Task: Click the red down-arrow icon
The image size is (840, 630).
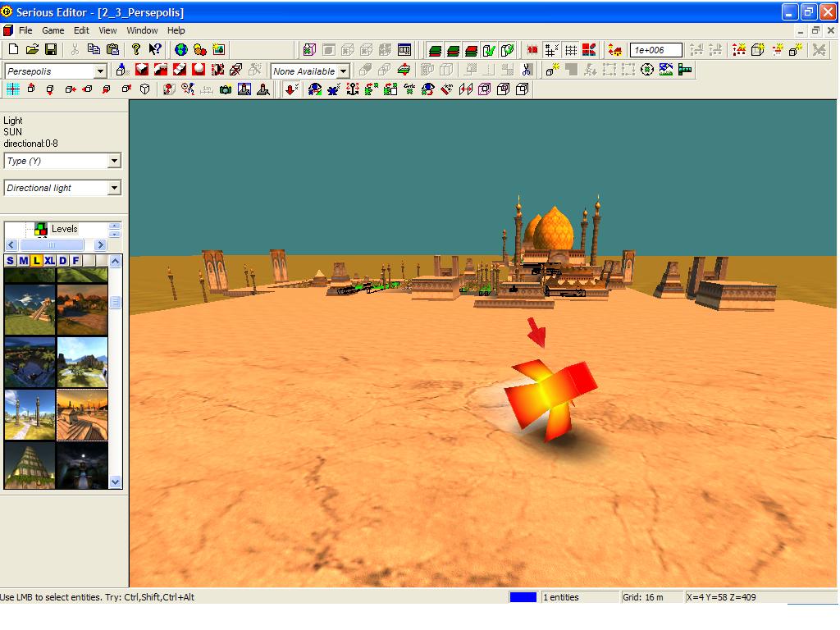Action: coord(291,89)
